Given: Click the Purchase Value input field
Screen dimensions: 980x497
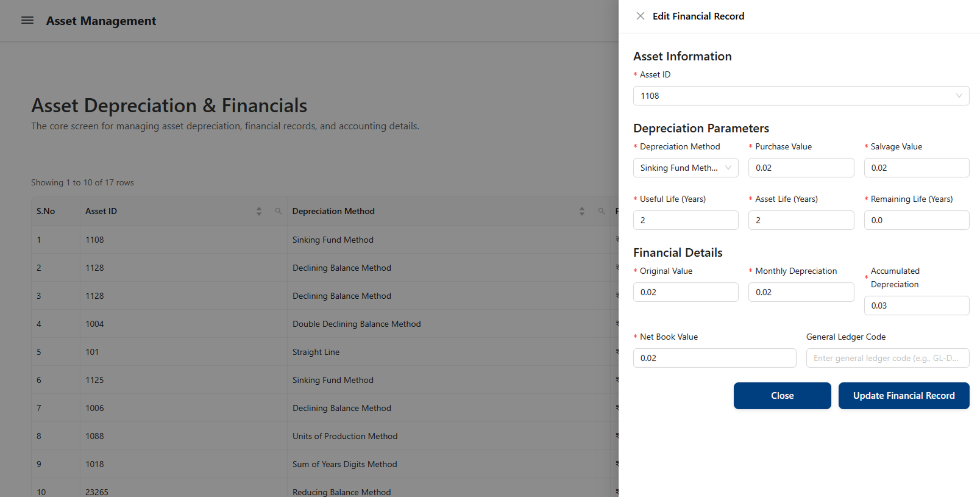Looking at the screenshot, I should [801, 168].
